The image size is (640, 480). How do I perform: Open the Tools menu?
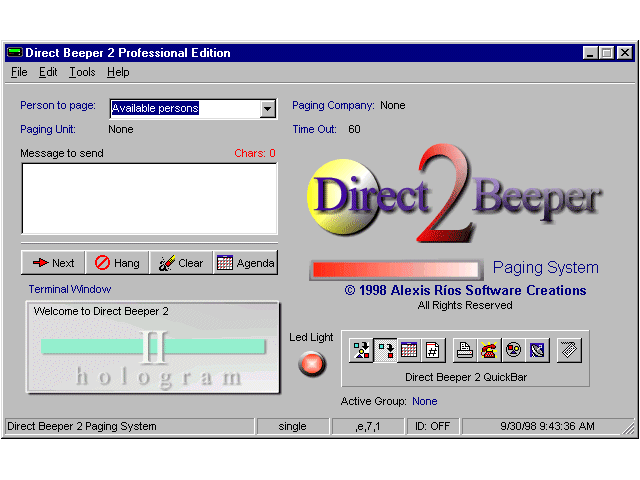click(82, 72)
